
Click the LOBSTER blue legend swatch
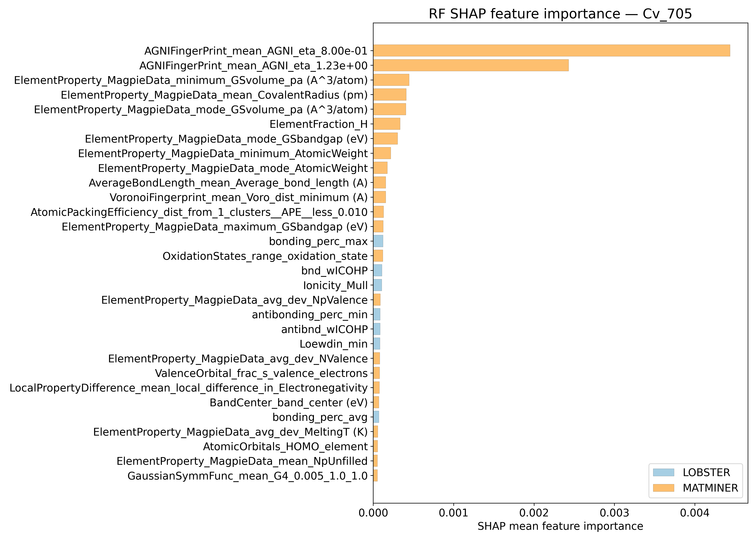(x=663, y=472)
